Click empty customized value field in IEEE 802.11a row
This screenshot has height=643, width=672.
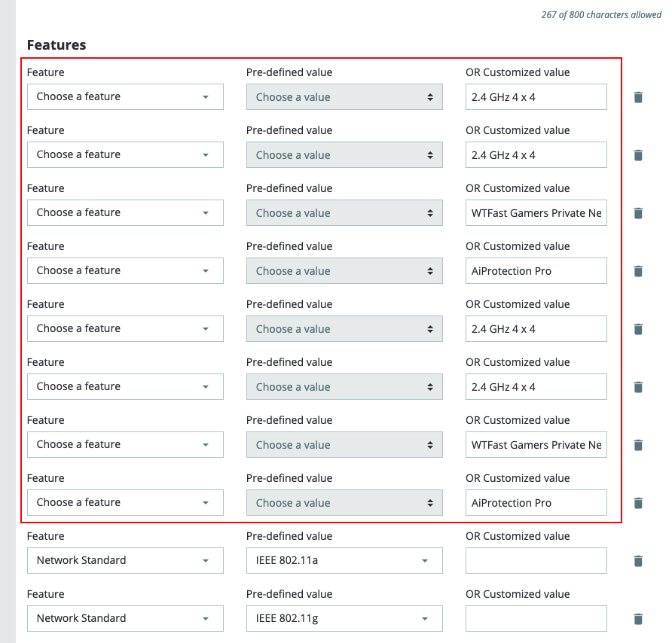(536, 561)
